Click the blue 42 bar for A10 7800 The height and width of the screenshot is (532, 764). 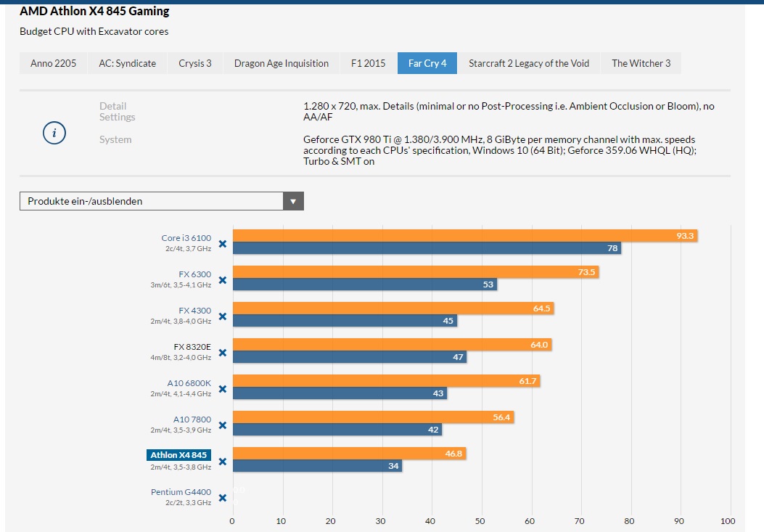(x=337, y=430)
